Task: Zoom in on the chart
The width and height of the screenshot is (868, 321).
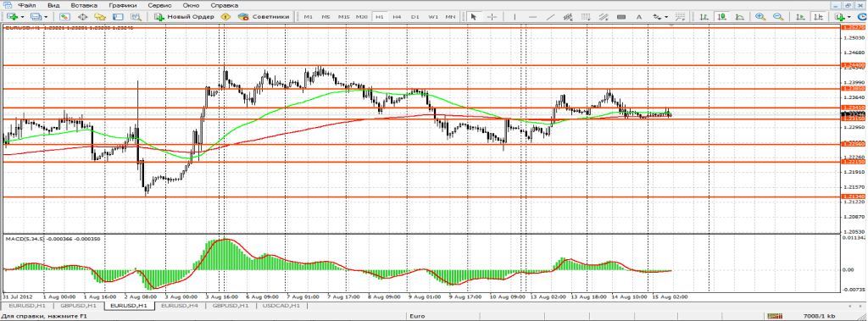Action: coord(760,17)
